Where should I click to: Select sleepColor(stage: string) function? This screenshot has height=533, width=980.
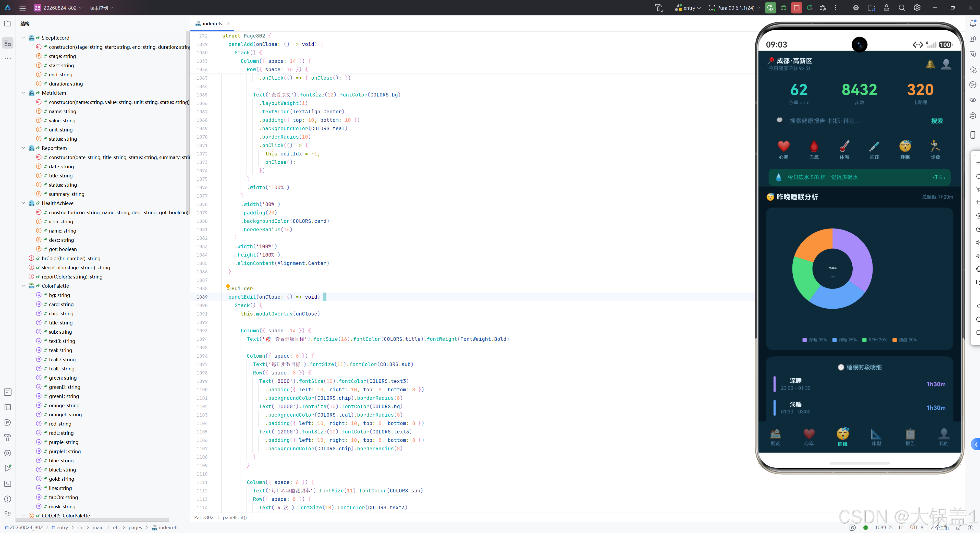76,268
